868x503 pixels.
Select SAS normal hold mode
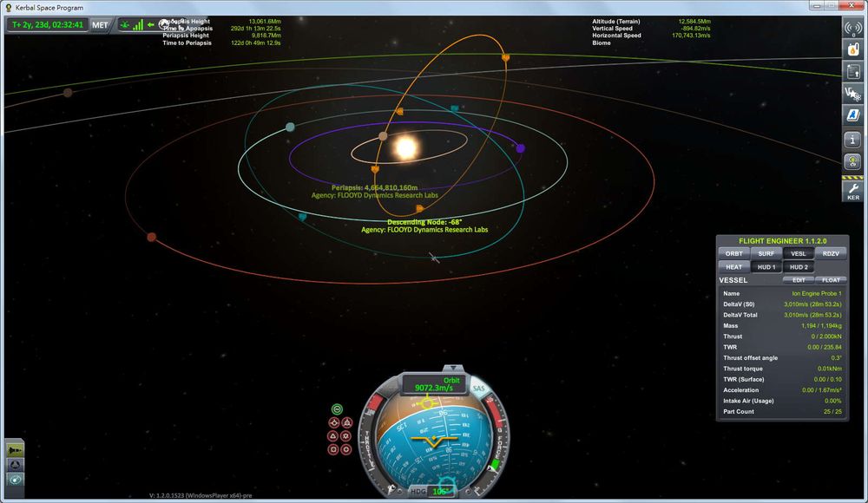(x=333, y=436)
